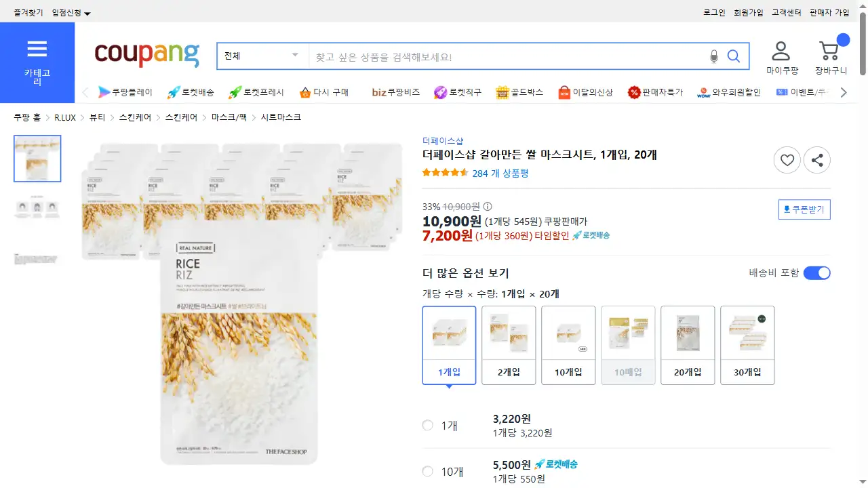
Task: Open 골드박스 deals
Action: (x=519, y=92)
